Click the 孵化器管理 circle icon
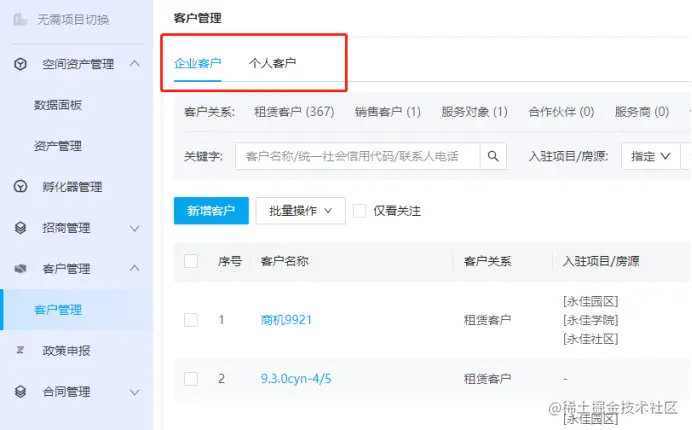692x430 pixels. click(x=20, y=187)
